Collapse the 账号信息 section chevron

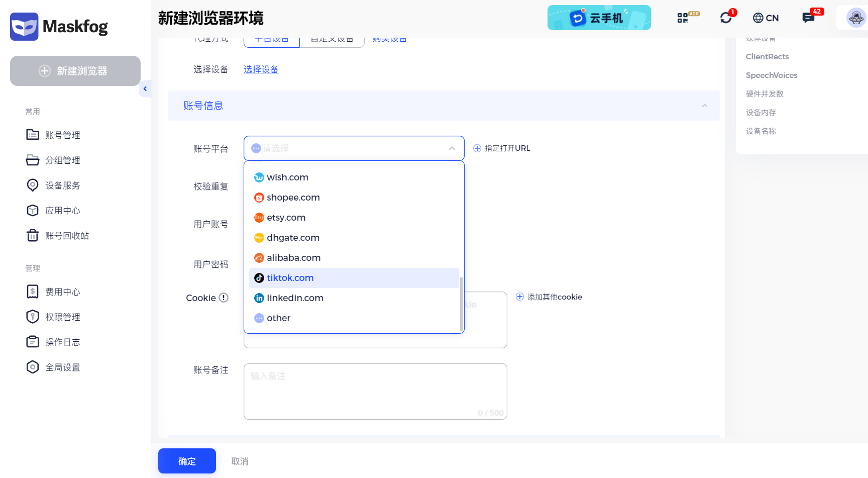[x=704, y=106]
